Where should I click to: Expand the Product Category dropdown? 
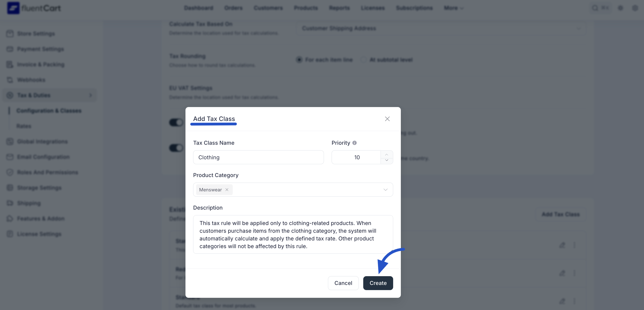[385, 189]
